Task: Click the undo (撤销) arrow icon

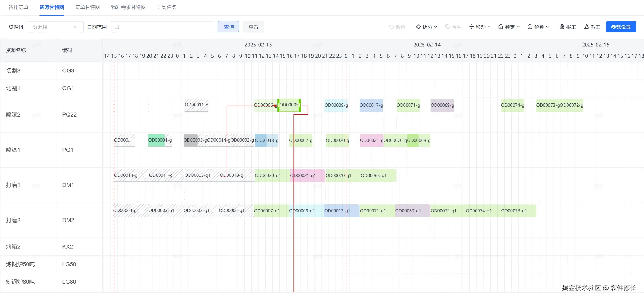Action: [x=391, y=27]
